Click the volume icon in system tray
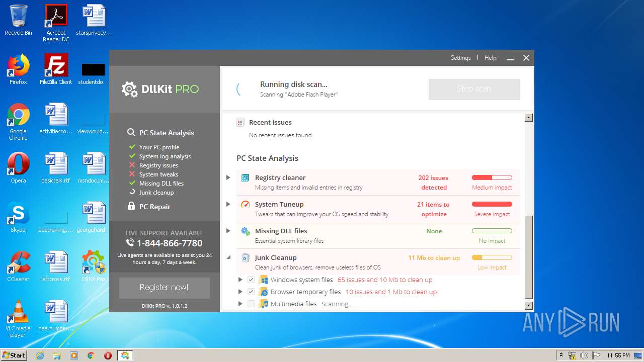Image resolution: width=644 pixels, height=362 pixels. (584, 355)
